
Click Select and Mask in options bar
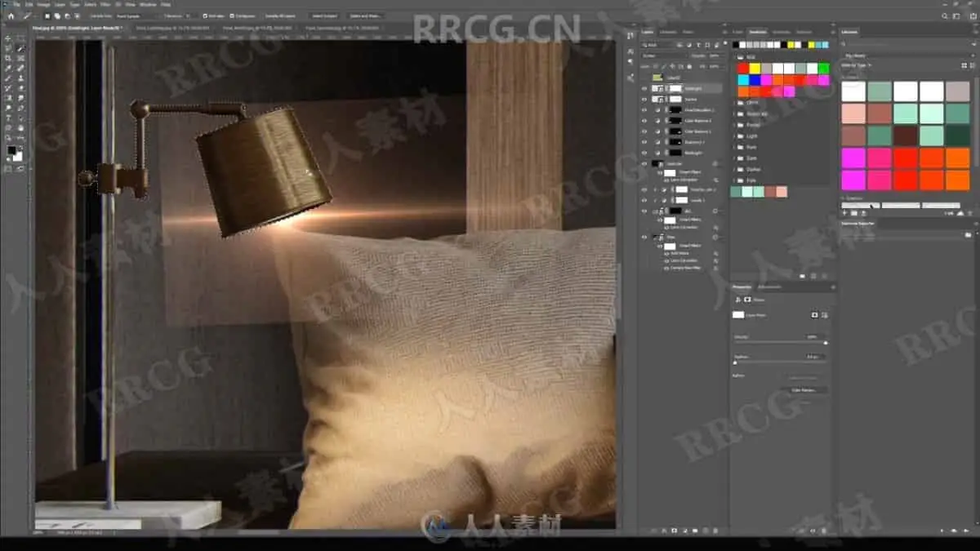coord(365,16)
